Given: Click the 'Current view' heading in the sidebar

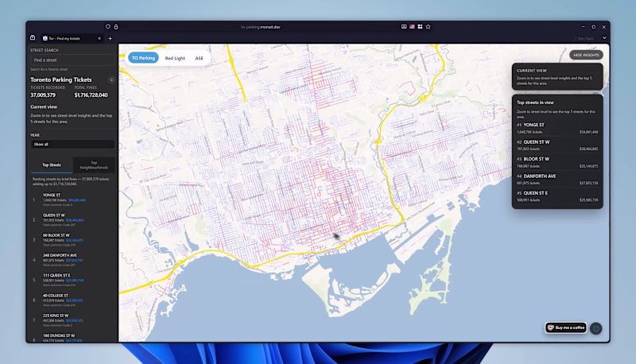Looking at the screenshot, I should click(44, 107).
